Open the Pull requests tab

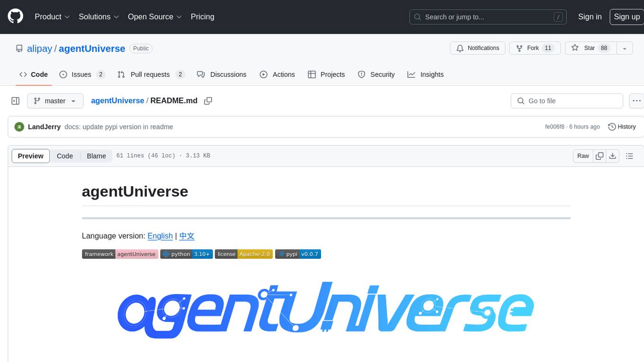click(151, 74)
